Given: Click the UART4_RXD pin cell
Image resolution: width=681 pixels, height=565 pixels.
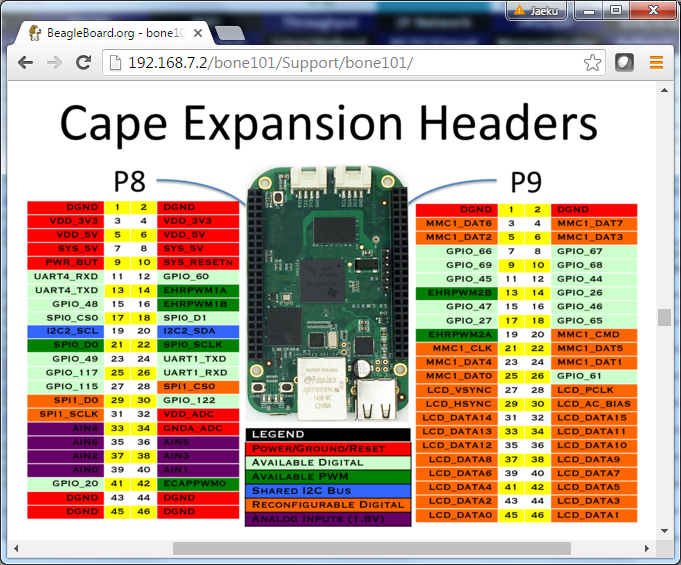Looking at the screenshot, I should tap(66, 277).
